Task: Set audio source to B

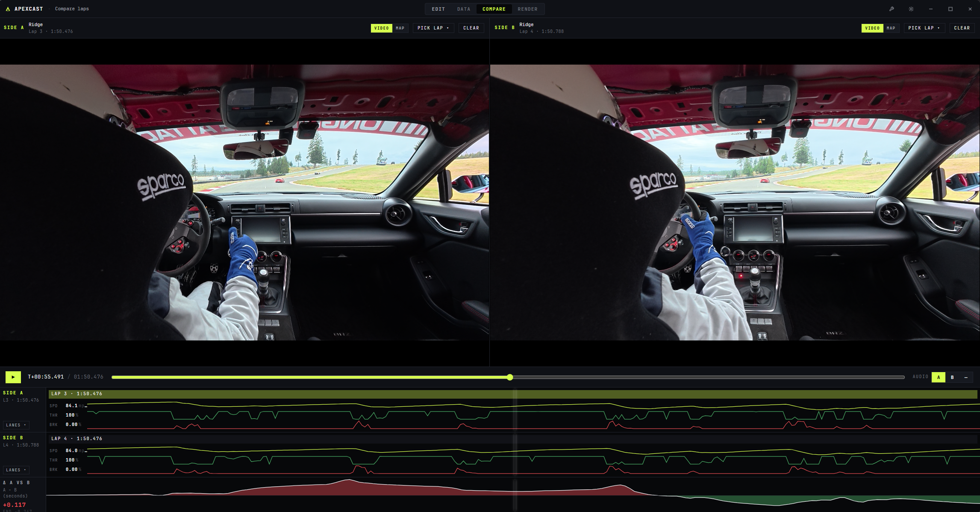Action: [x=952, y=377]
